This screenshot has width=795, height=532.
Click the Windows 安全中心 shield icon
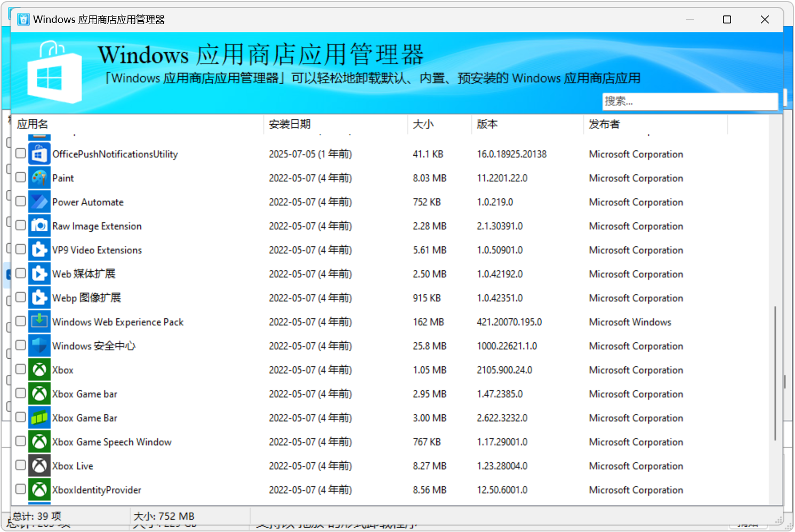click(39, 346)
